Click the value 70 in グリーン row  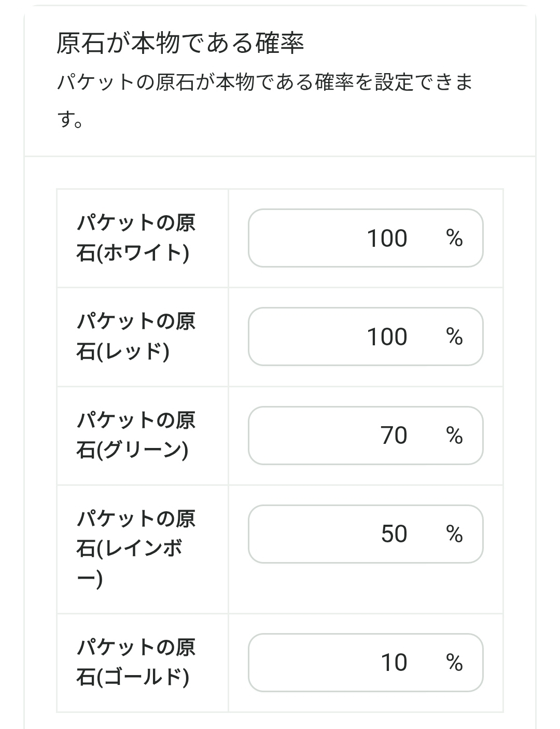coord(394,436)
